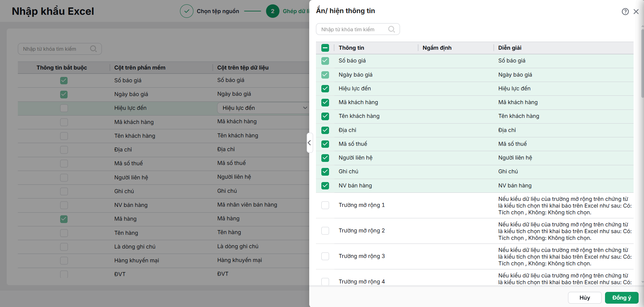Click NV bán hàng in the Diễn giải column
The width and height of the screenshot is (644, 307).
(x=515, y=185)
